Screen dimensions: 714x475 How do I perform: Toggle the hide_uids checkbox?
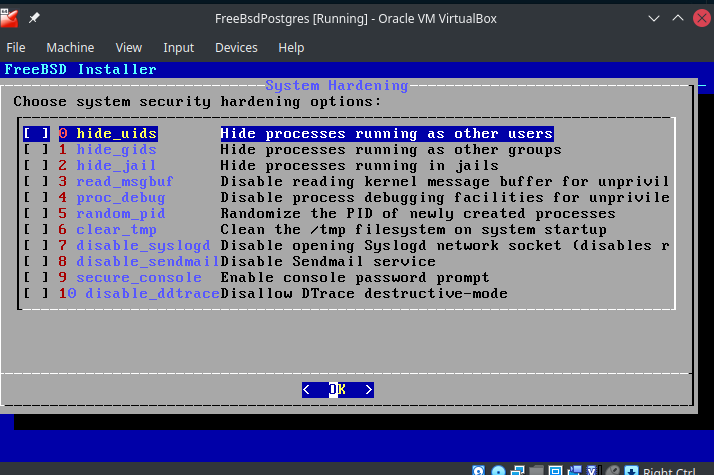coord(36,133)
